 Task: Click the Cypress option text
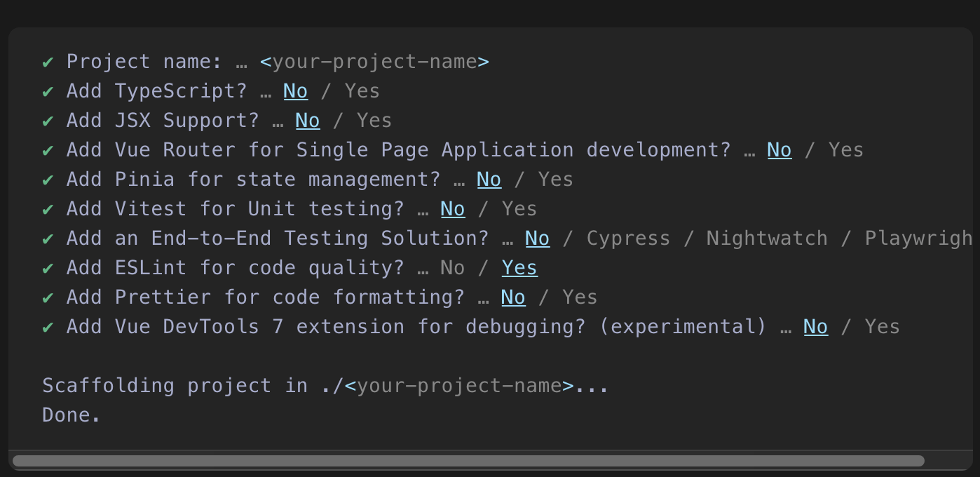628,238
